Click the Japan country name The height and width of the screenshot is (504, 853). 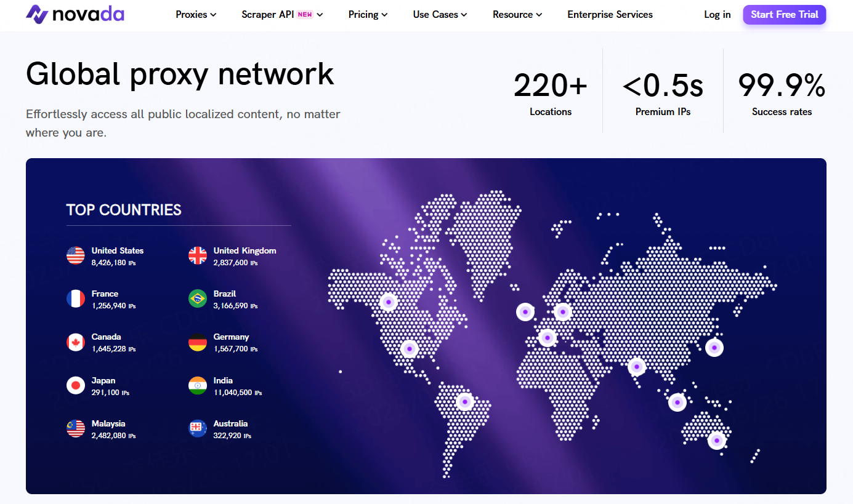[x=103, y=380]
